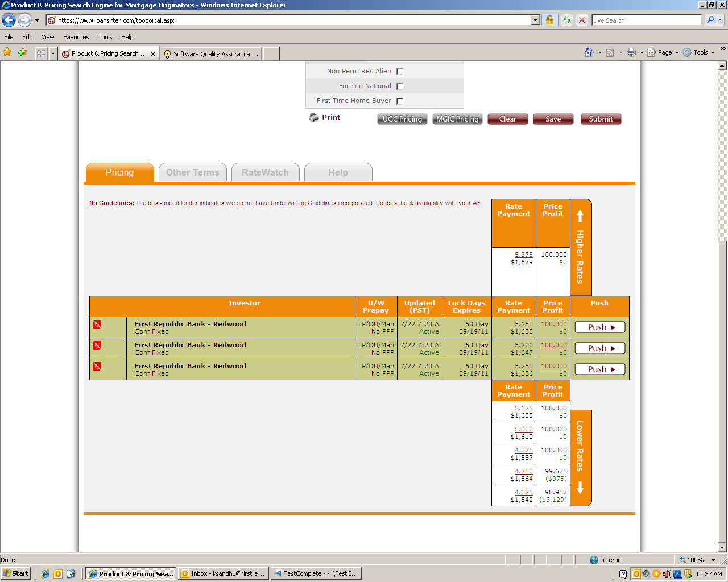728x582 pixels.
Task: Click the Higher Rates up arrow
Action: pos(580,216)
